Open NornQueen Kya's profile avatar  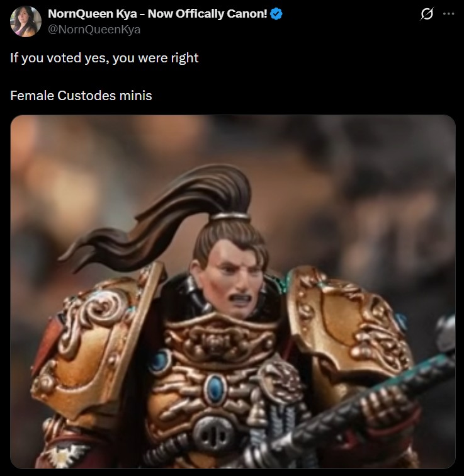[25, 21]
